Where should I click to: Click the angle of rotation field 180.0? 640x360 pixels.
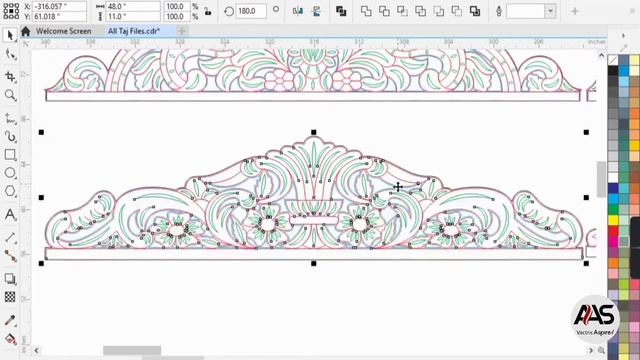point(251,11)
